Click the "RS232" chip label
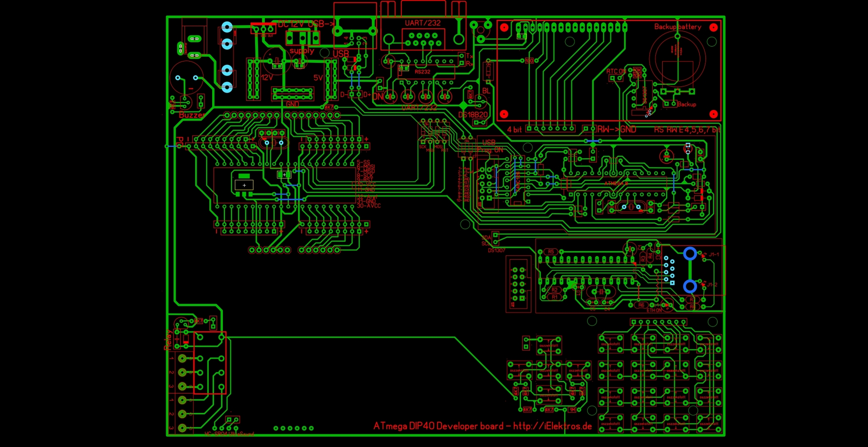The height and width of the screenshot is (447, 868). click(x=422, y=72)
